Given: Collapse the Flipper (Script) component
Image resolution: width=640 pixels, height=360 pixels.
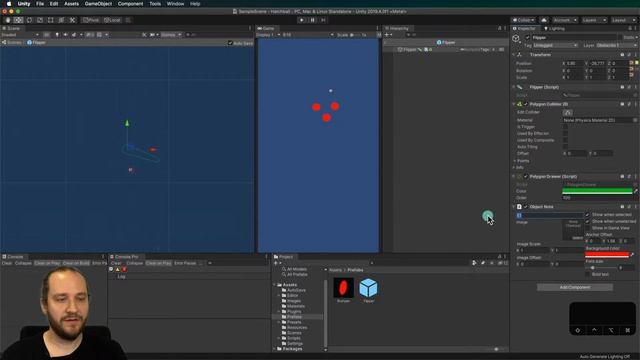Looking at the screenshot, I should pos(514,87).
